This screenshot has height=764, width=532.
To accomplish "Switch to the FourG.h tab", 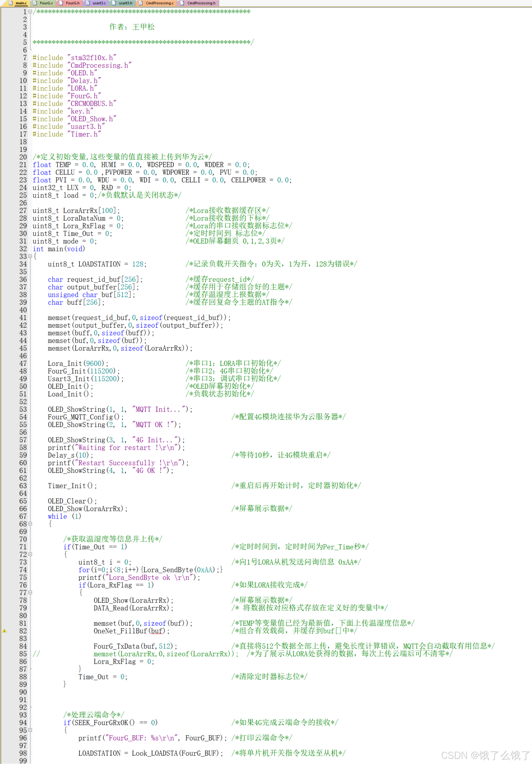I will (x=73, y=3).
